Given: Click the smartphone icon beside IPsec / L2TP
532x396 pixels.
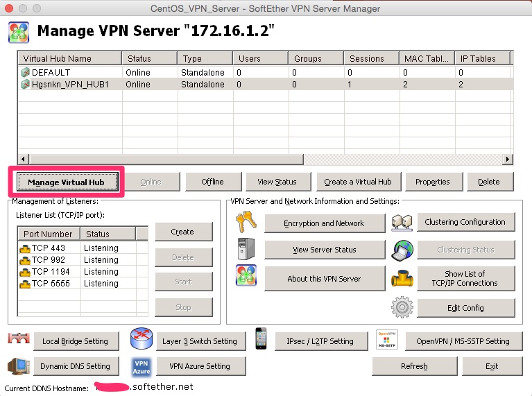Looking at the screenshot, I should (261, 338).
